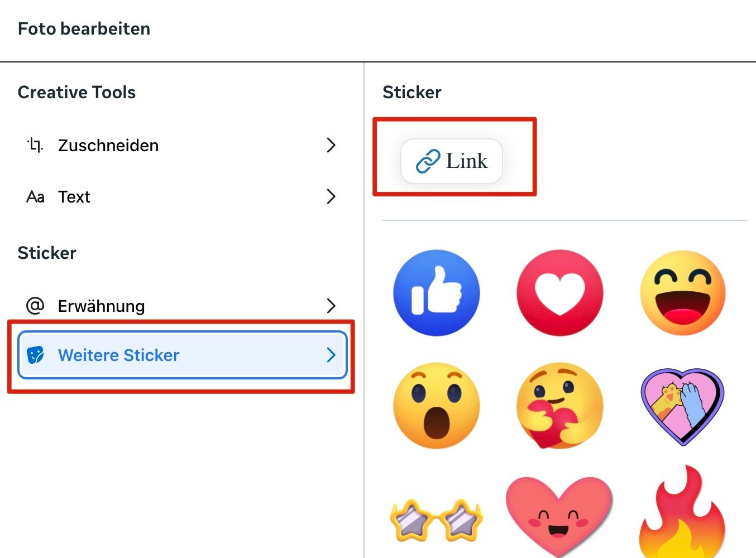This screenshot has height=558, width=756.
Task: Insert the fire flame sticker
Action: click(683, 512)
